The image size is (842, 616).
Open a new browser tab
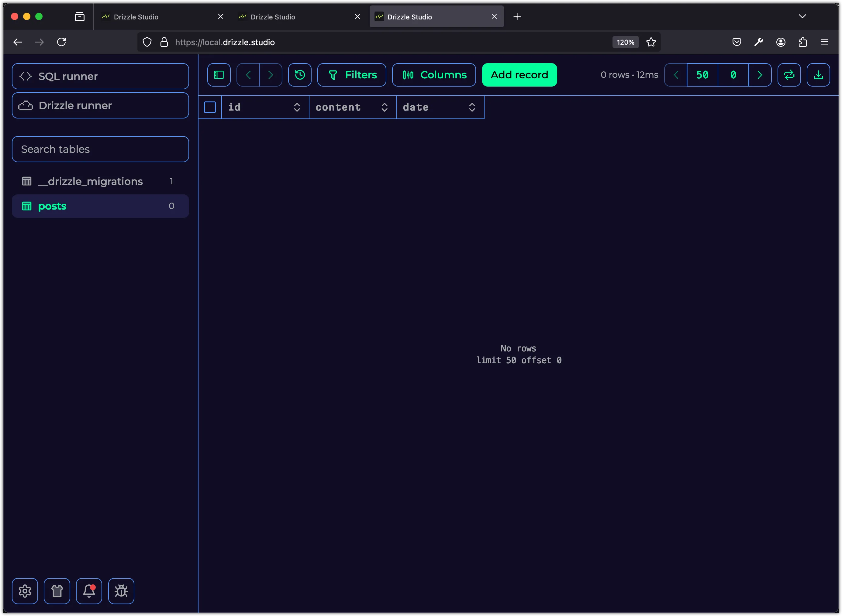pyautogui.click(x=517, y=17)
